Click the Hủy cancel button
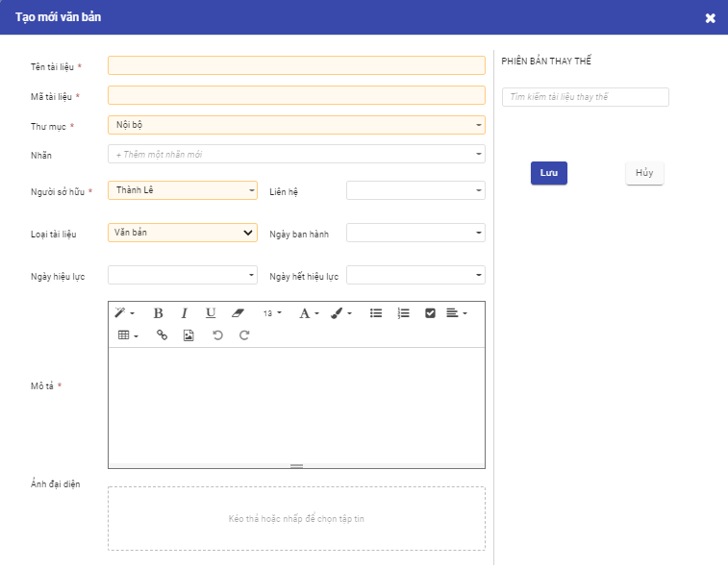This screenshot has width=728, height=569. point(644,173)
